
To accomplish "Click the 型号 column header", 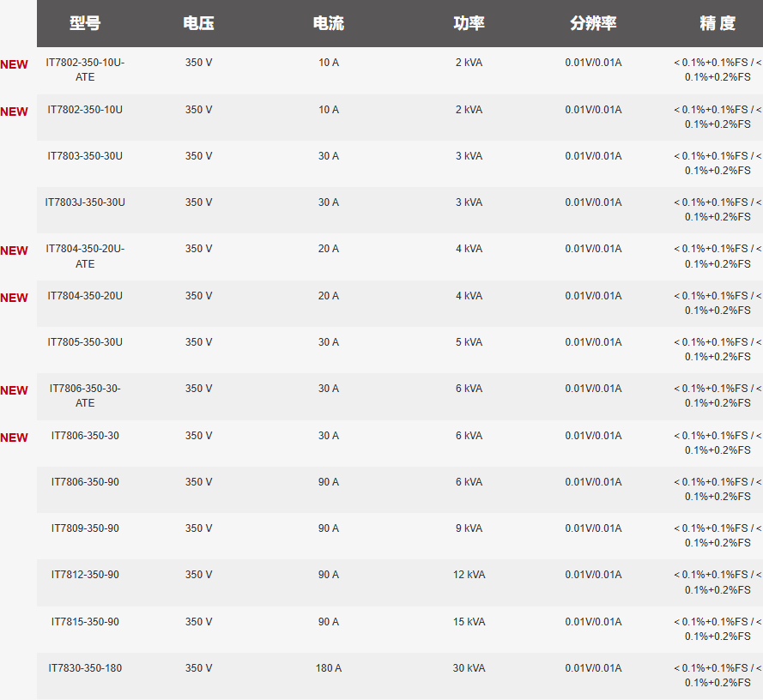I will click(85, 23).
